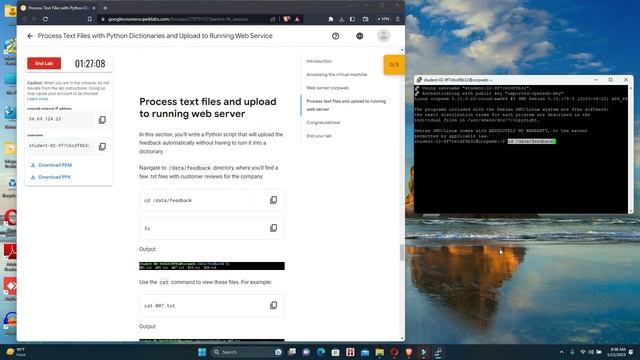Open the Learn more link in caution
The height and width of the screenshot is (360, 640).
point(38,99)
